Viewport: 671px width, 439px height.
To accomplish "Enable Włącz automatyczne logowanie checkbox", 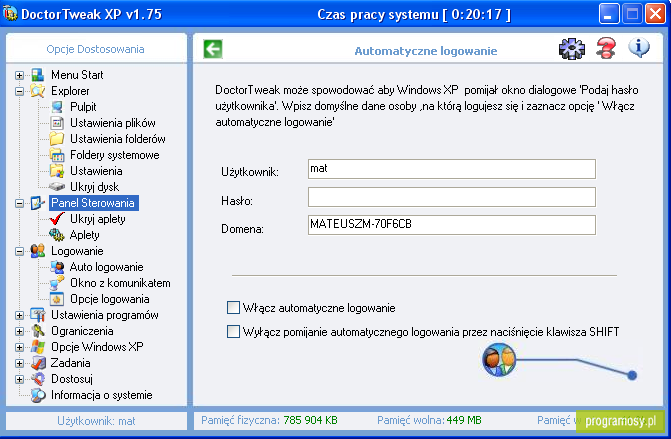I will [233, 308].
